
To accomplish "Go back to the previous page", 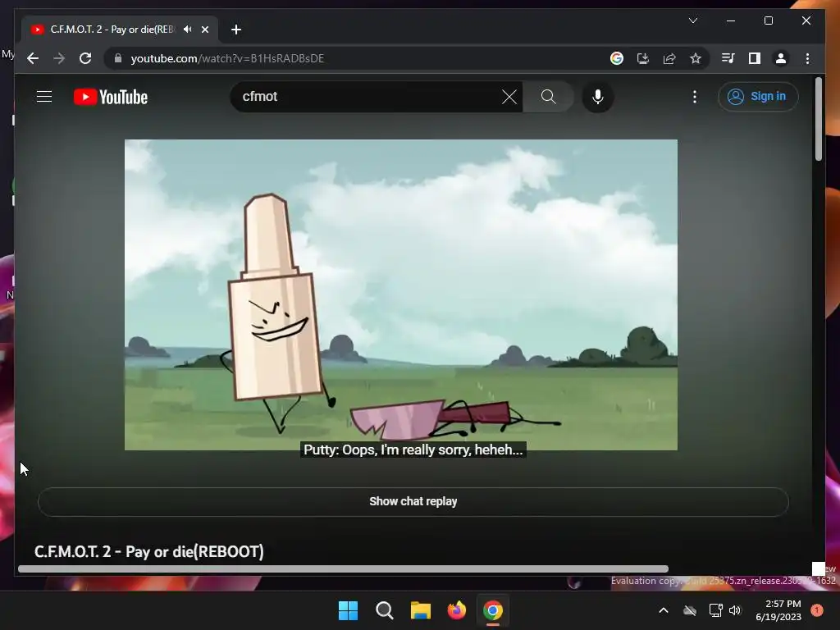I will tap(33, 58).
